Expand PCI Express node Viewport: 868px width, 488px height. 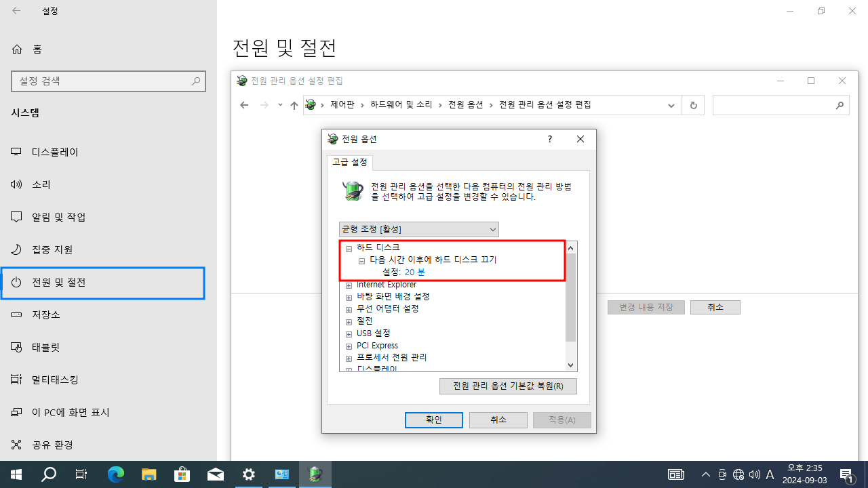pos(349,346)
